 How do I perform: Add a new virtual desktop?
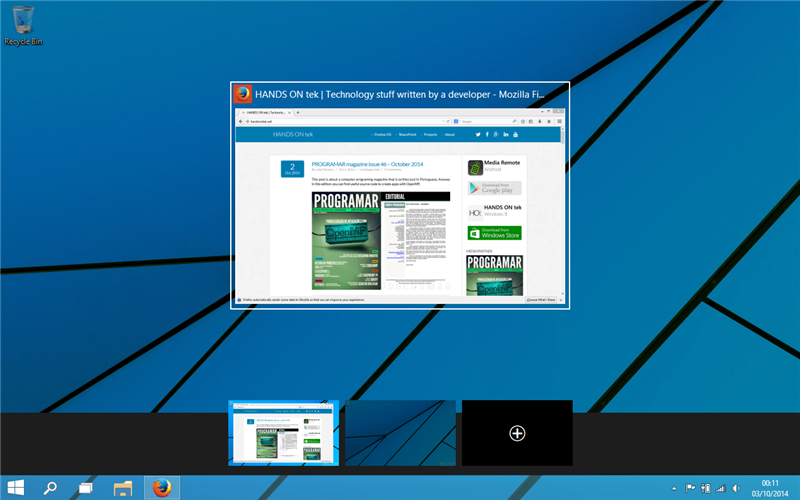coord(517,433)
